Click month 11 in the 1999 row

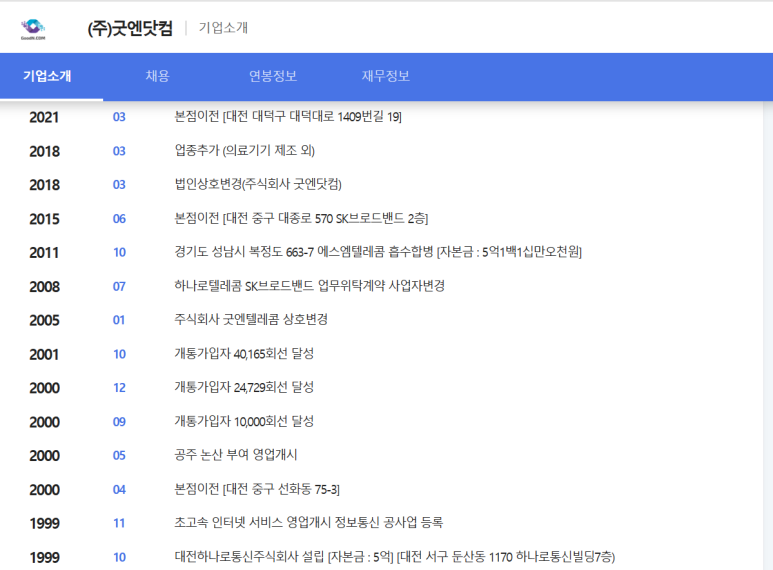tap(119, 523)
